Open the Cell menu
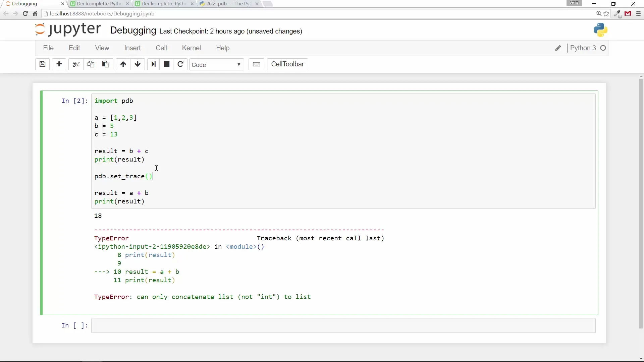Image resolution: width=644 pixels, height=362 pixels. tap(161, 48)
